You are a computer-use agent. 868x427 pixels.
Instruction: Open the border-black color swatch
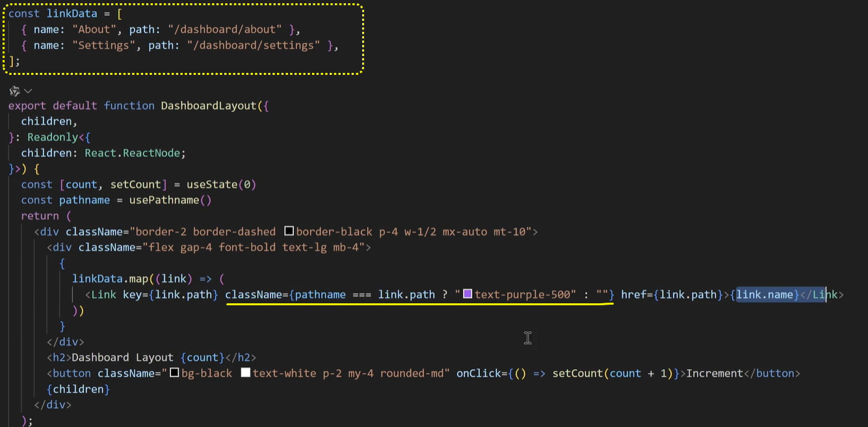click(x=289, y=231)
